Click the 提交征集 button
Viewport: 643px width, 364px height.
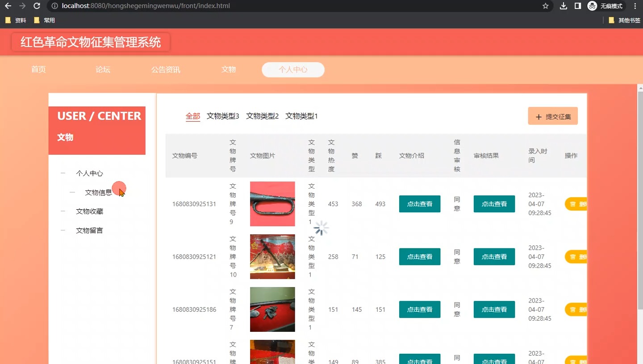[553, 116]
